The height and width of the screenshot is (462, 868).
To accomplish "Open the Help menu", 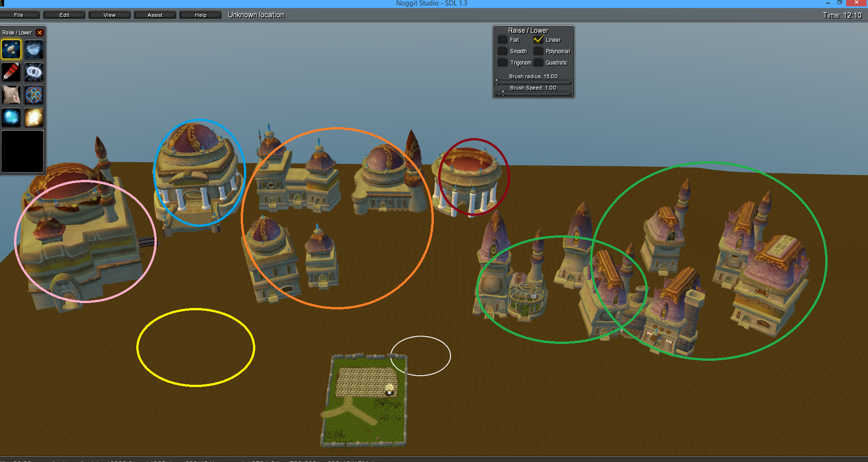I will tap(200, 15).
